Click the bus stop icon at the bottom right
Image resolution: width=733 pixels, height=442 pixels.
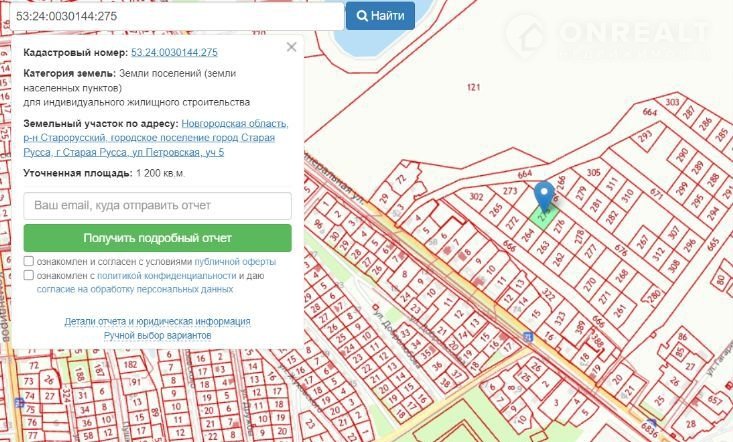(652, 423)
